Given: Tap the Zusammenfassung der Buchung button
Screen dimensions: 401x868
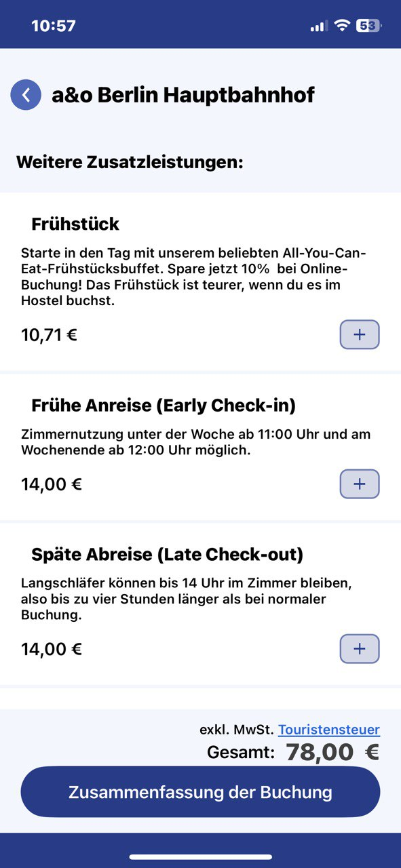Looking at the screenshot, I should pos(200,791).
